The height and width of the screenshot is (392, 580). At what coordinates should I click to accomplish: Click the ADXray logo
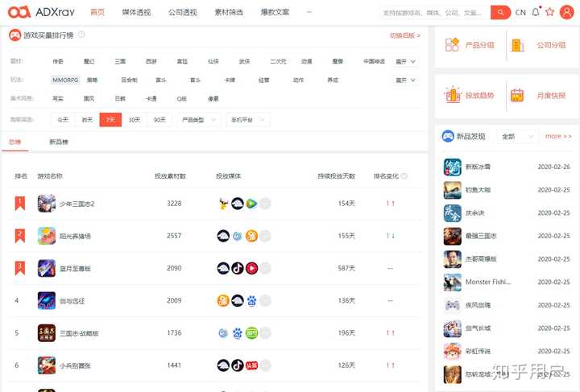[x=41, y=12]
